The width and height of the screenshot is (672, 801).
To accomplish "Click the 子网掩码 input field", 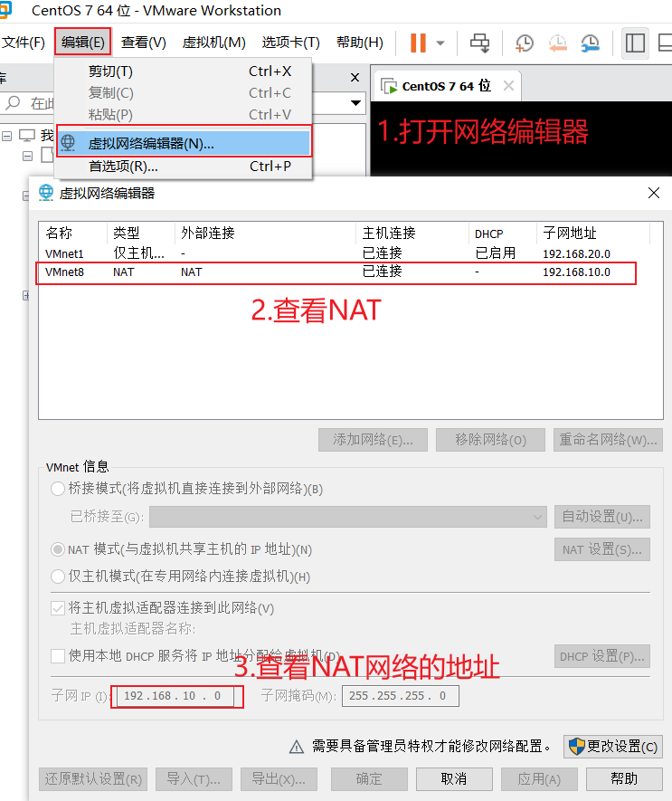I will point(401,696).
